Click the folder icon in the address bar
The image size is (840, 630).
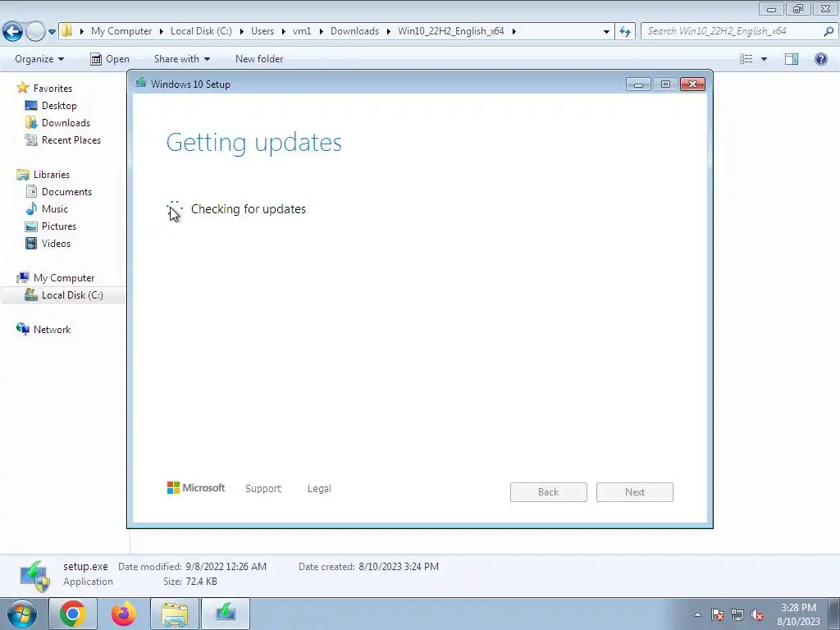(x=67, y=31)
